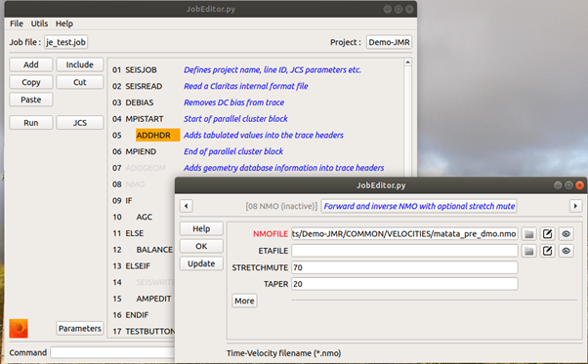Click the Job file name field
Viewport: 588px width, 364px height.
click(66, 42)
